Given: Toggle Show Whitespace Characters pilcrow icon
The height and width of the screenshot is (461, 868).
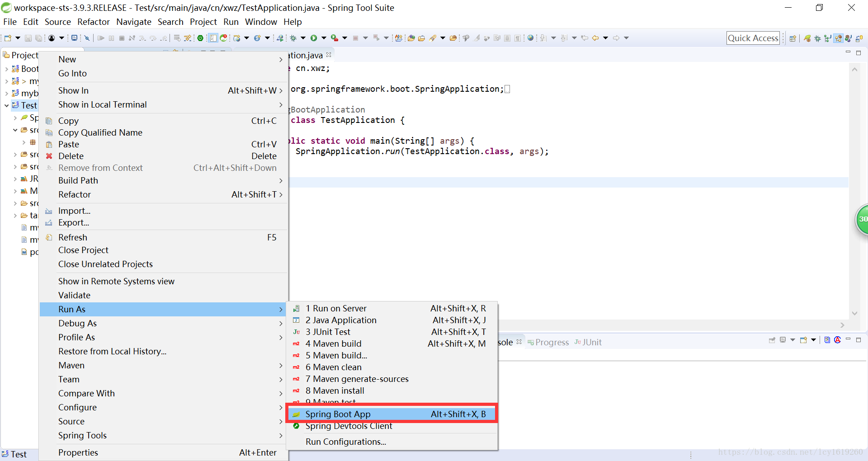Looking at the screenshot, I should pyautogui.click(x=518, y=38).
